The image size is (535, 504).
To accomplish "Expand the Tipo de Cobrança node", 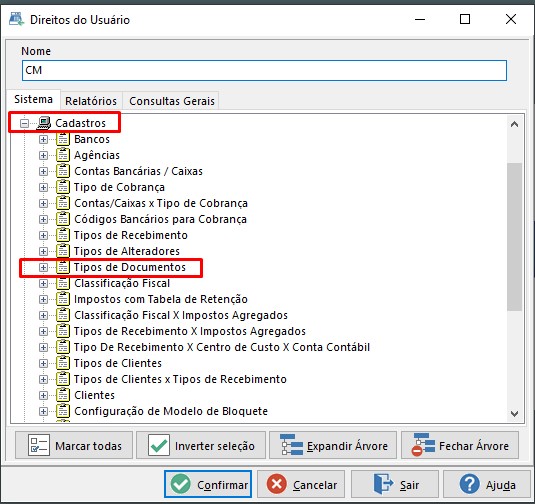I will pyautogui.click(x=43, y=187).
